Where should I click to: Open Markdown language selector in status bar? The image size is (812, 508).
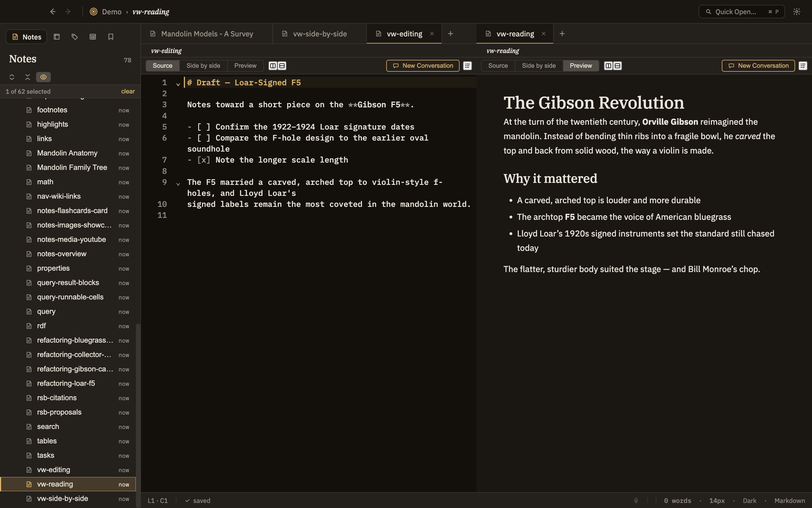[x=789, y=501]
